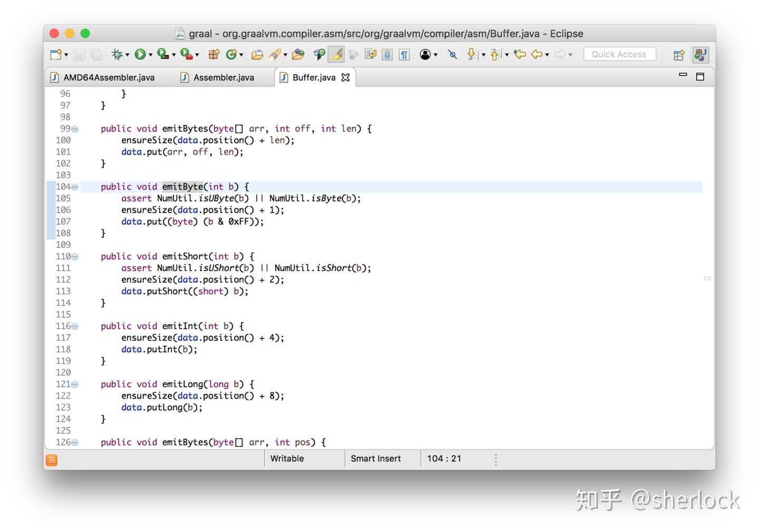759x532 pixels.
Task: Click the Open Perspective icon
Action: pos(679,54)
